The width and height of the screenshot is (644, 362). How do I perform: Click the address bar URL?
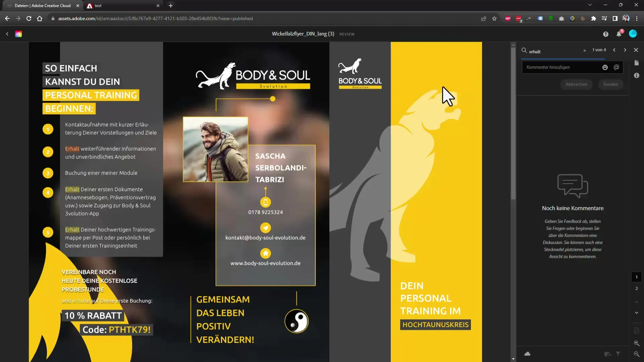click(155, 18)
